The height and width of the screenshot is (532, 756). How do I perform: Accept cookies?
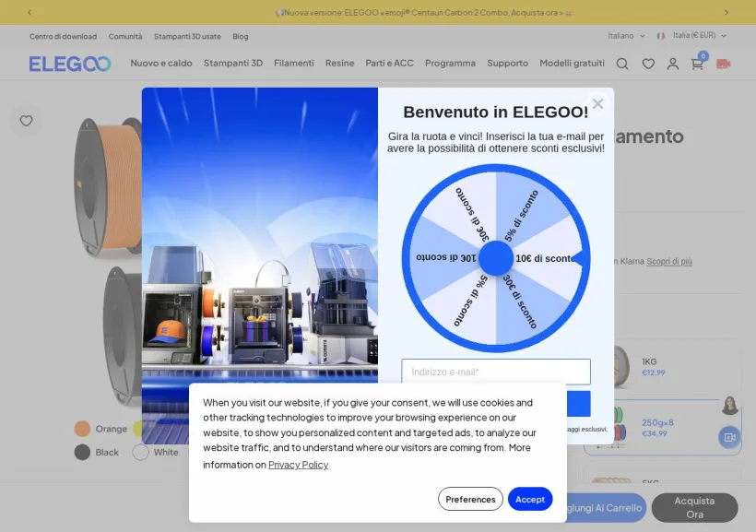coord(530,499)
